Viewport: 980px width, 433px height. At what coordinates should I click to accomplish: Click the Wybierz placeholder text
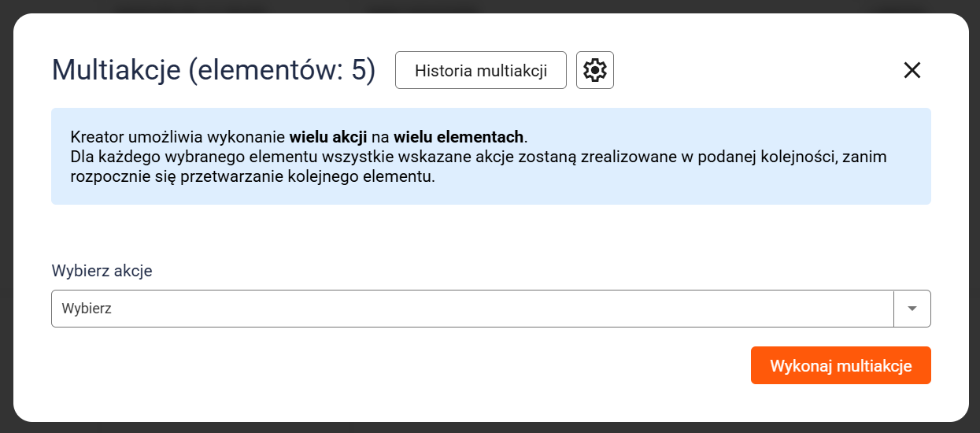click(87, 309)
